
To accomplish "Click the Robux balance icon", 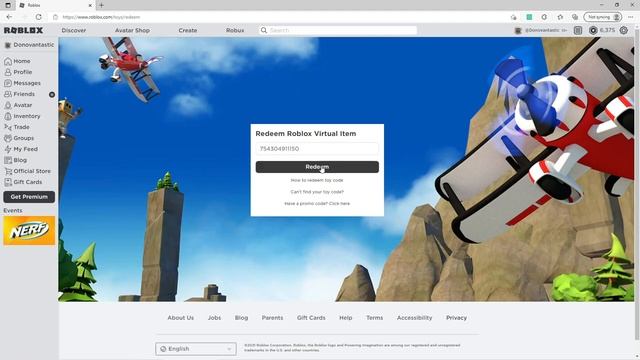I will [593, 30].
